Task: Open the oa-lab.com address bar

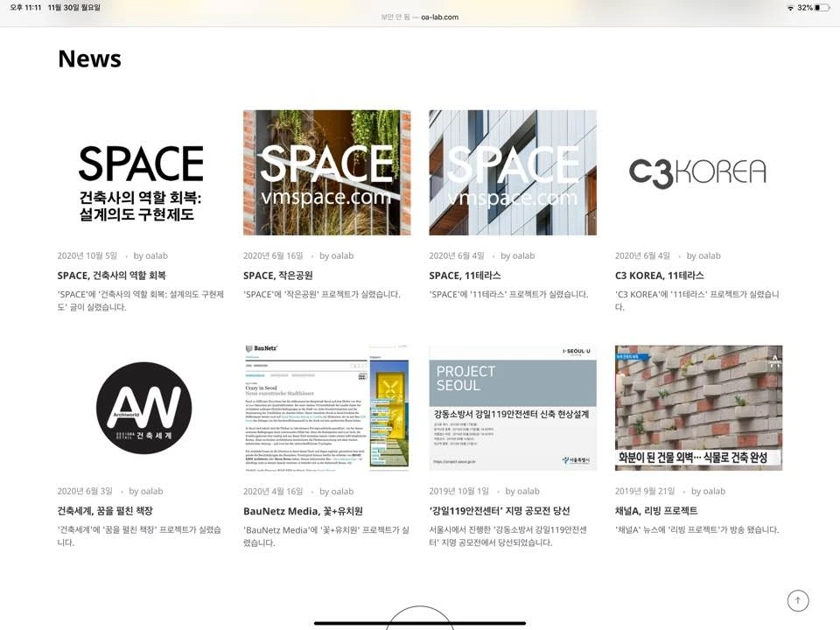Action: tap(419, 17)
